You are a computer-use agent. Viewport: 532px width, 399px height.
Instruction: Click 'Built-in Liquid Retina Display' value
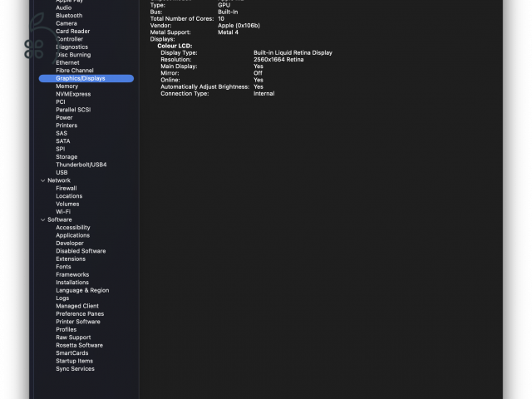293,52
